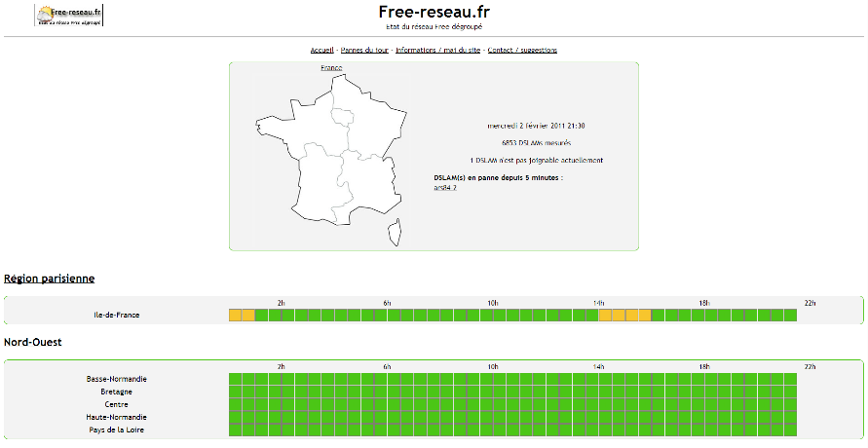Click the 18h label in Nord-Ouest timeline

704,367
